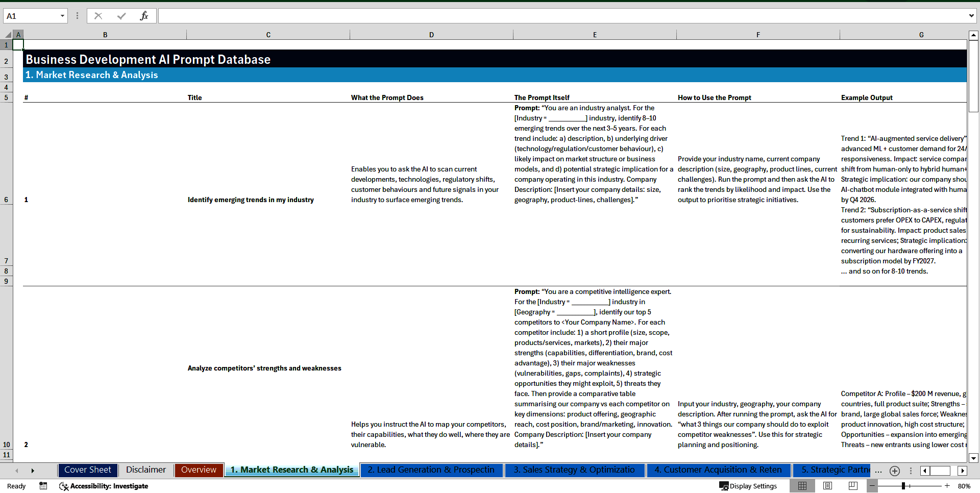Screen dimensions: 980x493
Task: Open the Sales Strategy & Optimization sheet
Action: (574, 470)
